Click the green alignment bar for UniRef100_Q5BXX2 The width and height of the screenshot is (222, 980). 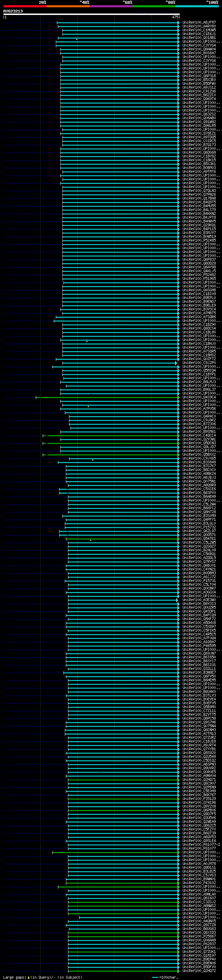[x=111, y=455]
